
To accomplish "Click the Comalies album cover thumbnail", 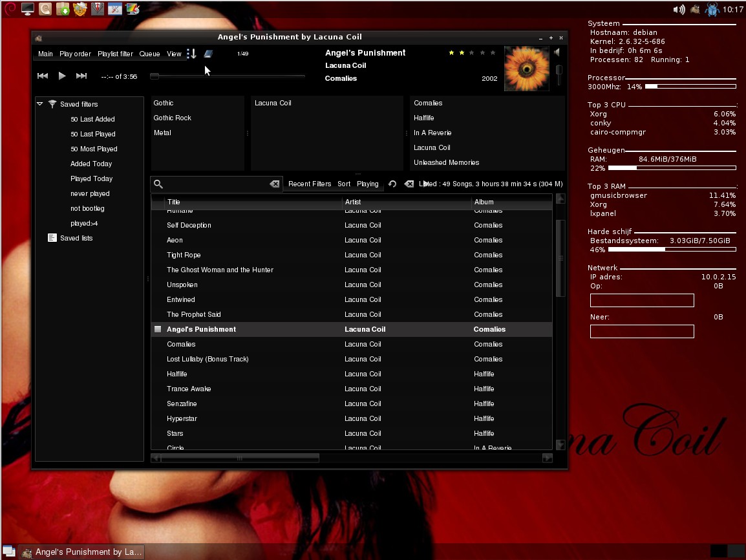I will 526,69.
